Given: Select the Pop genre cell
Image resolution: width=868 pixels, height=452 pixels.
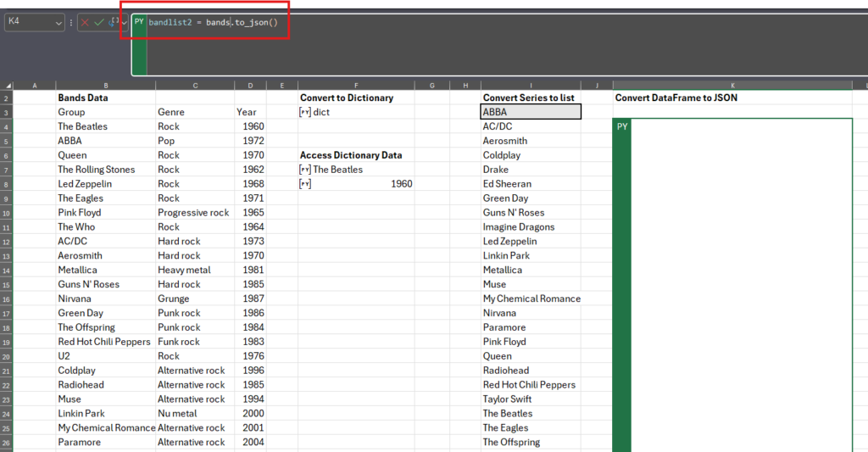Looking at the screenshot, I should click(195, 141).
